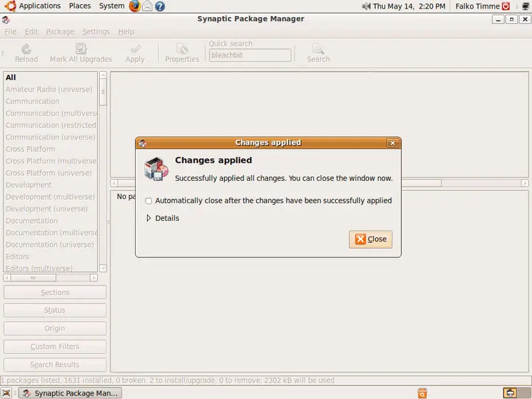Image resolution: width=532 pixels, height=399 pixels.
Task: Click the date and time clock
Action: point(409,6)
